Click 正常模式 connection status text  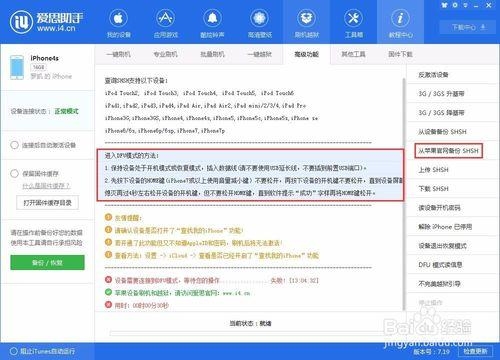[x=66, y=111]
